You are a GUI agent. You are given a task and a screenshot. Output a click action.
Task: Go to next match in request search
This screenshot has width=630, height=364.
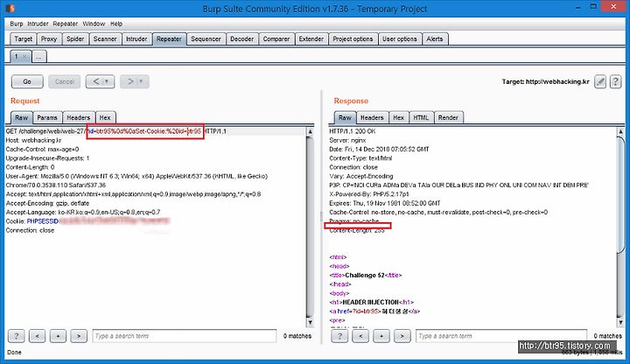click(x=79, y=335)
